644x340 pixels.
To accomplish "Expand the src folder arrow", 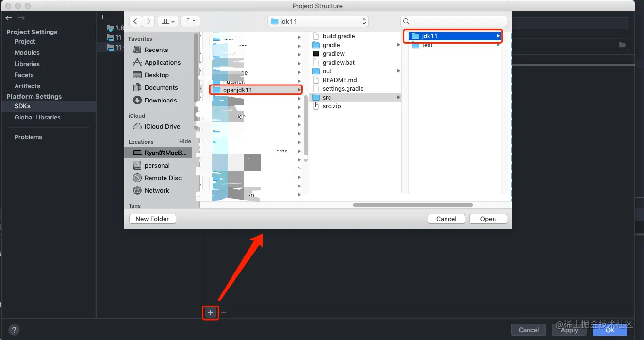I will [x=398, y=97].
